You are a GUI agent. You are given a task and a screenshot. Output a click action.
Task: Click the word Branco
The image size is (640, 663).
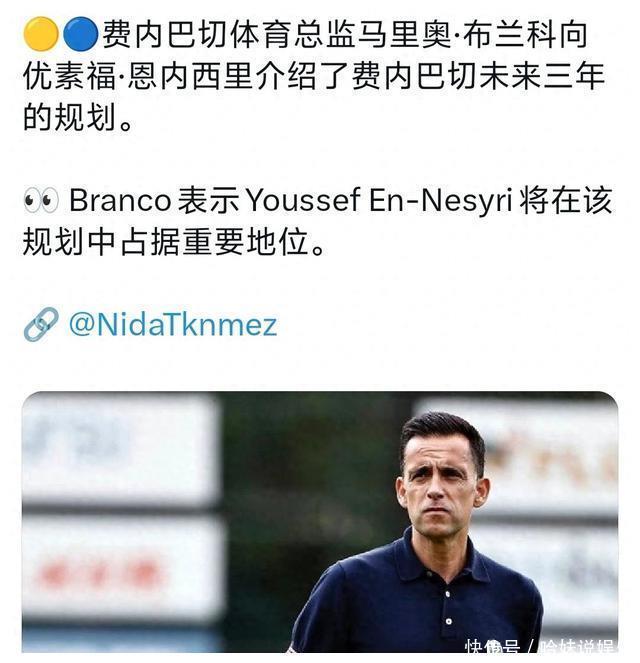120,200
